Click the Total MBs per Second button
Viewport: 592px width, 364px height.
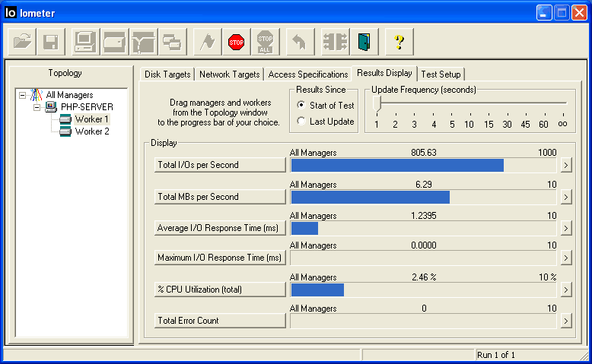point(220,197)
